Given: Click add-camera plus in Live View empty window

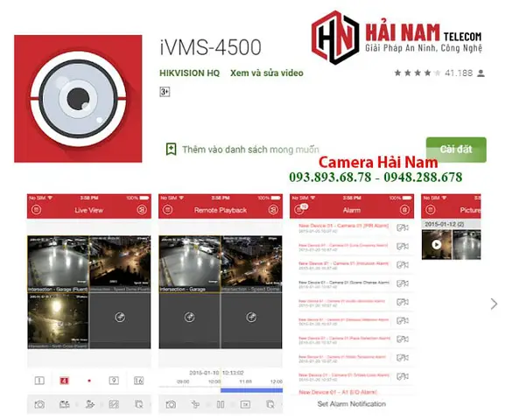Looking at the screenshot, I should (120, 317).
